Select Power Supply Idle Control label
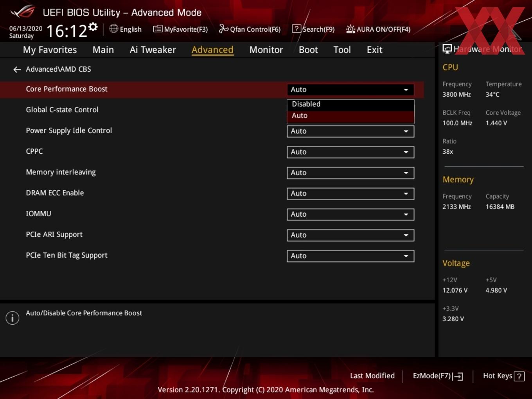 pyautogui.click(x=69, y=131)
